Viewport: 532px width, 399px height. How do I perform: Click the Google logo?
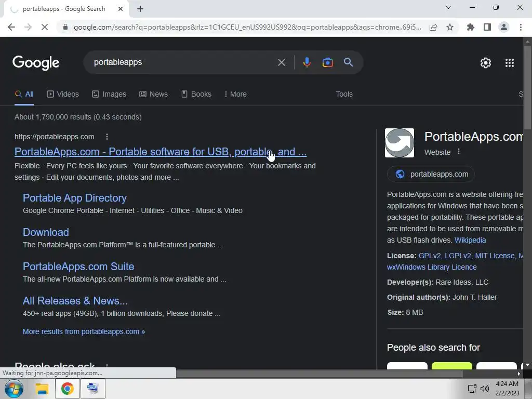[36, 63]
